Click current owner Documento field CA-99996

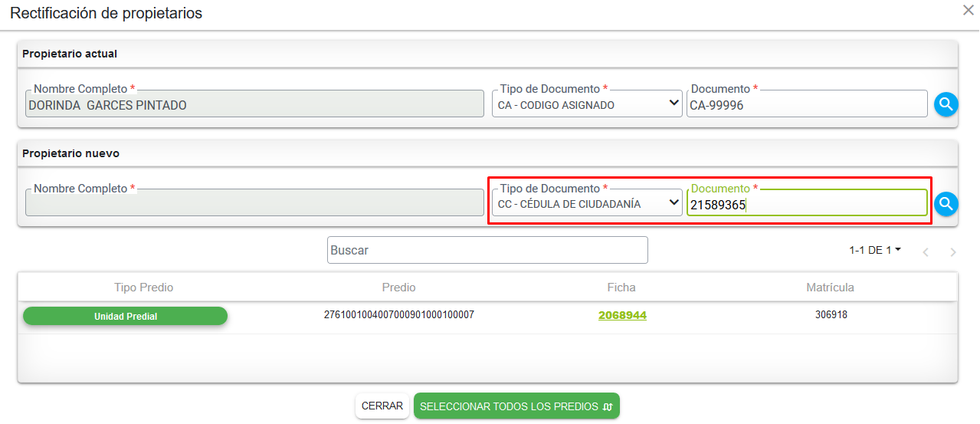click(x=806, y=105)
